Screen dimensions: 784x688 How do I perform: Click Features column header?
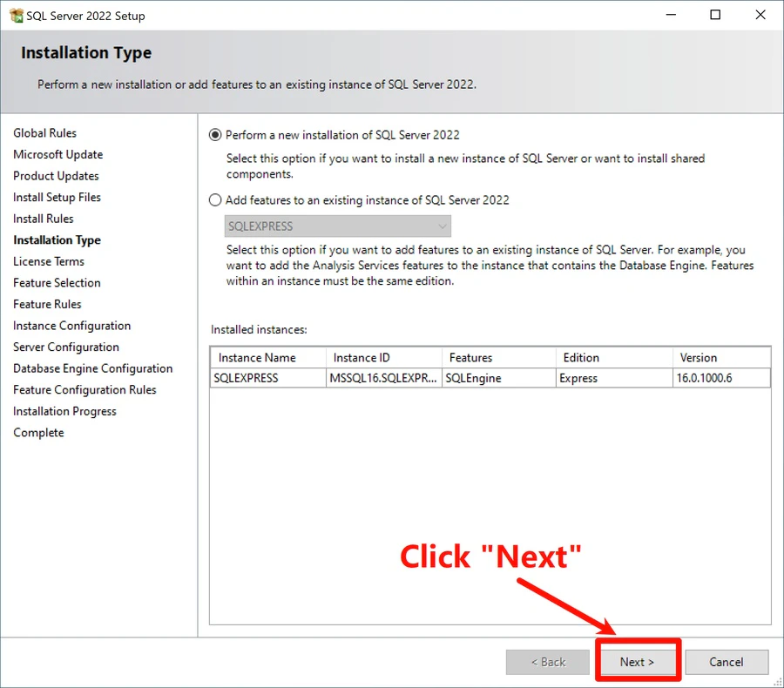click(x=499, y=358)
